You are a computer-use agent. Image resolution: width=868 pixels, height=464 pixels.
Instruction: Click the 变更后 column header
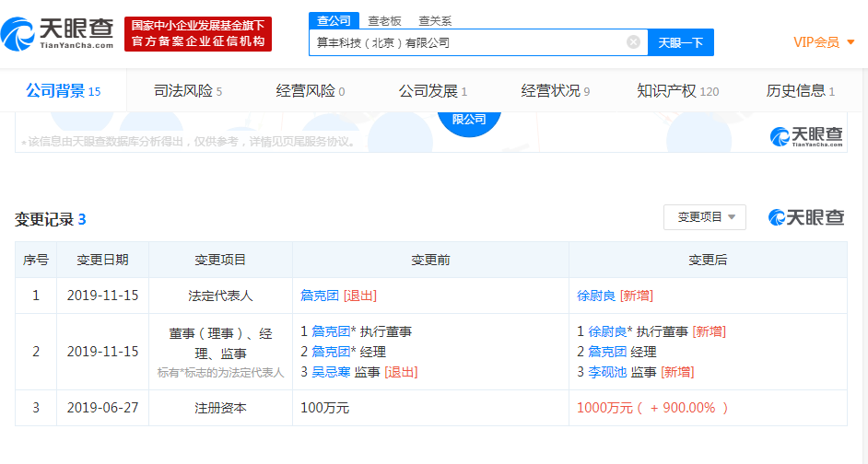tap(708, 260)
